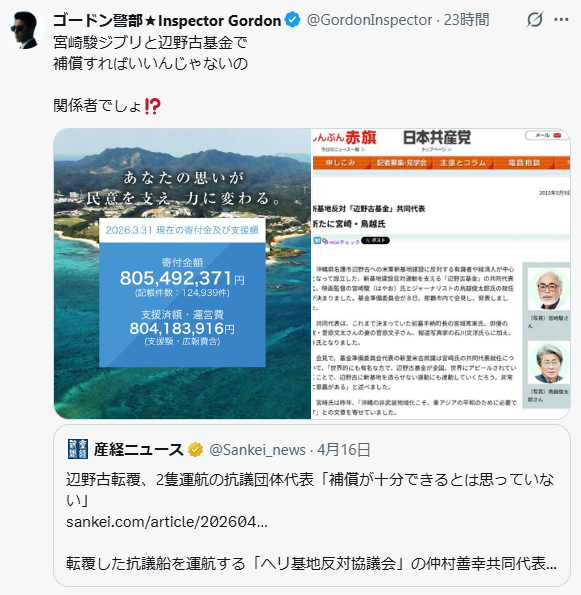Open the Akahata article screenshot image
Image resolution: width=581 pixels, height=595 pixels.
coord(441,274)
